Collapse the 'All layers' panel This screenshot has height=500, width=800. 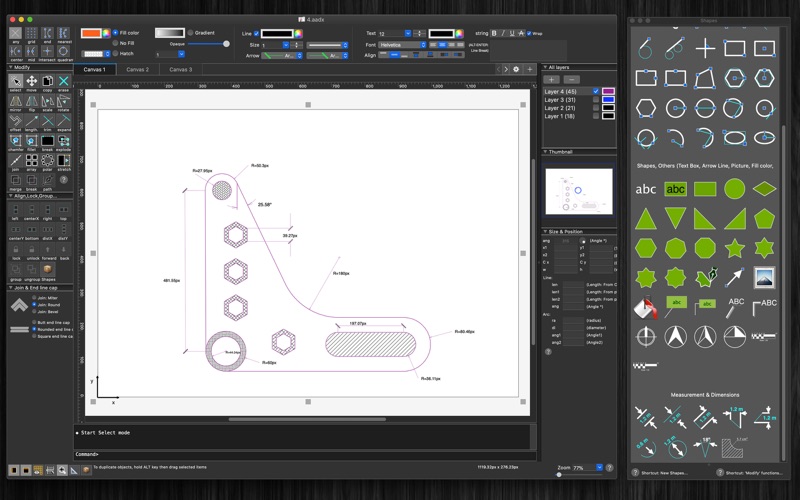coord(545,67)
